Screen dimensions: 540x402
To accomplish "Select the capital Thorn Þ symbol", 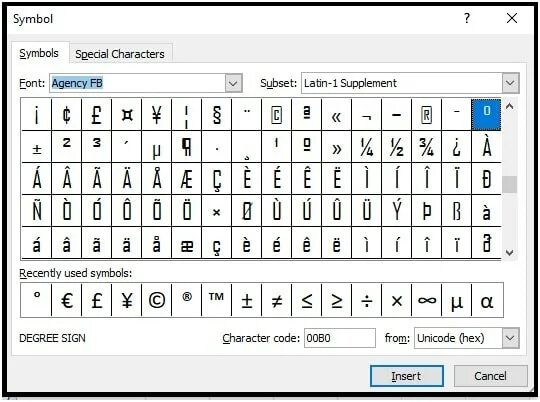I will tap(426, 211).
